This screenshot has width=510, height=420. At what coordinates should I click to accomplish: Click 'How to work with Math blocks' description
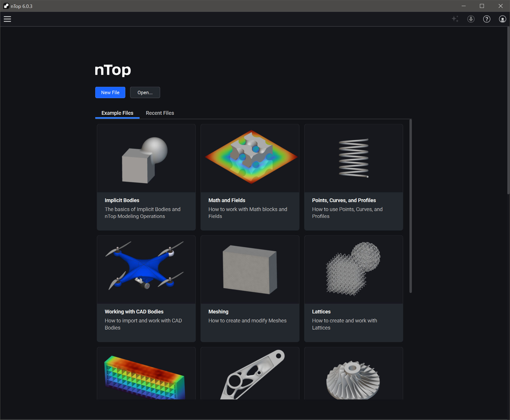pyautogui.click(x=248, y=213)
